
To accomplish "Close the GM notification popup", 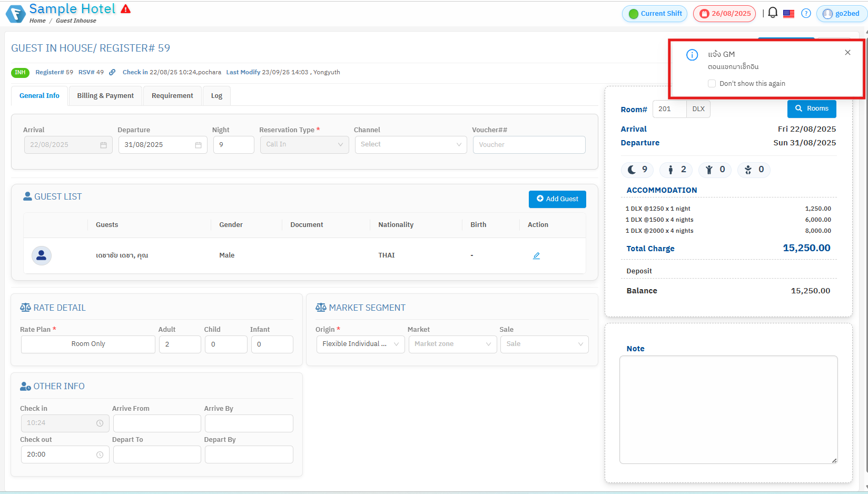I will tap(847, 53).
